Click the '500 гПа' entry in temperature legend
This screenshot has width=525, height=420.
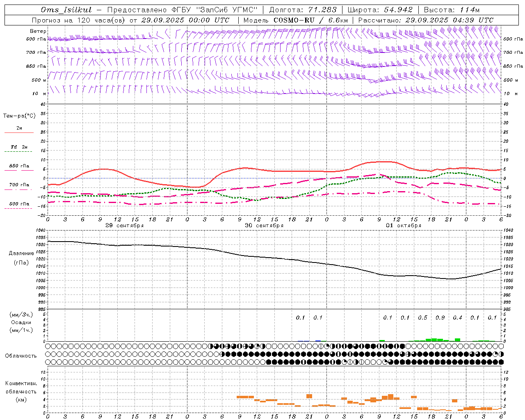click(19, 204)
